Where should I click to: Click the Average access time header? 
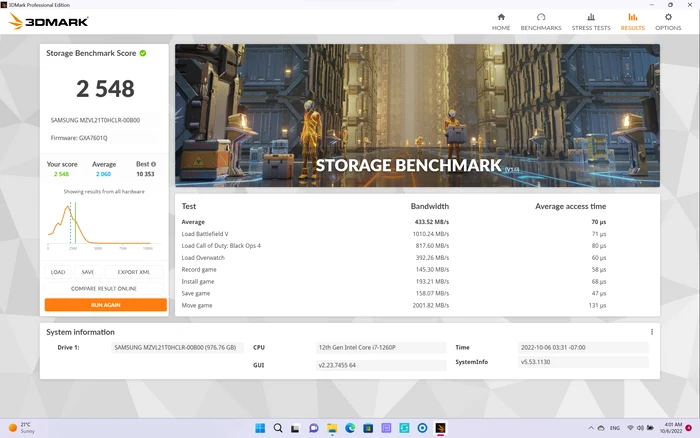[x=571, y=206]
